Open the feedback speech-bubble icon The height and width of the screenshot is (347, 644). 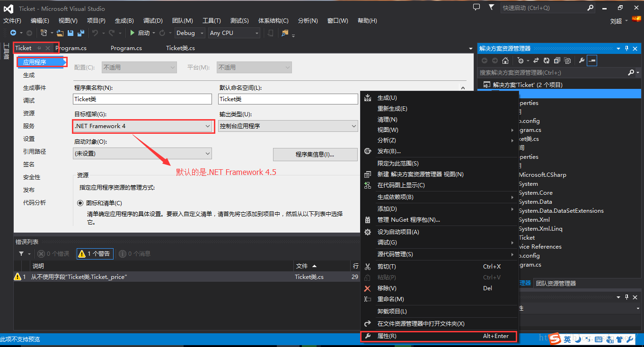coord(476,7)
